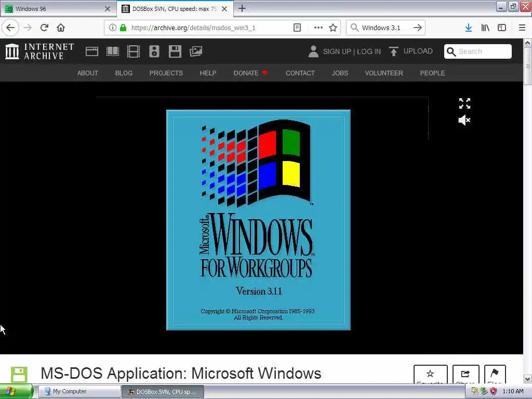Viewport: 532px width, 399px height.
Task: Click the Internet Archive logo
Action: [x=39, y=51]
